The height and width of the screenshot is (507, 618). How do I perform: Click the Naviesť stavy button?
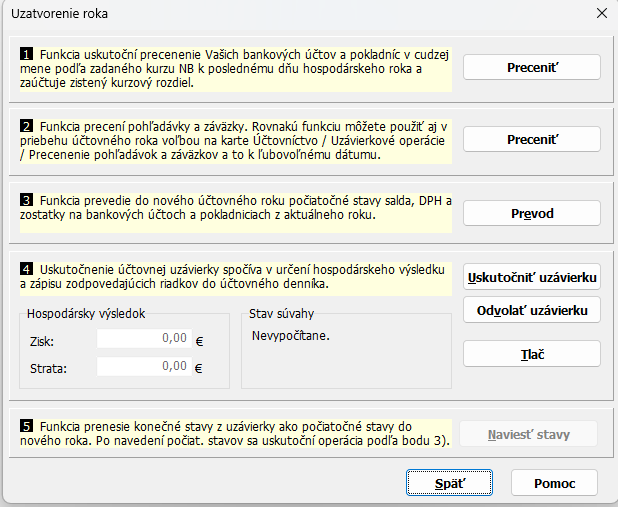point(531,434)
